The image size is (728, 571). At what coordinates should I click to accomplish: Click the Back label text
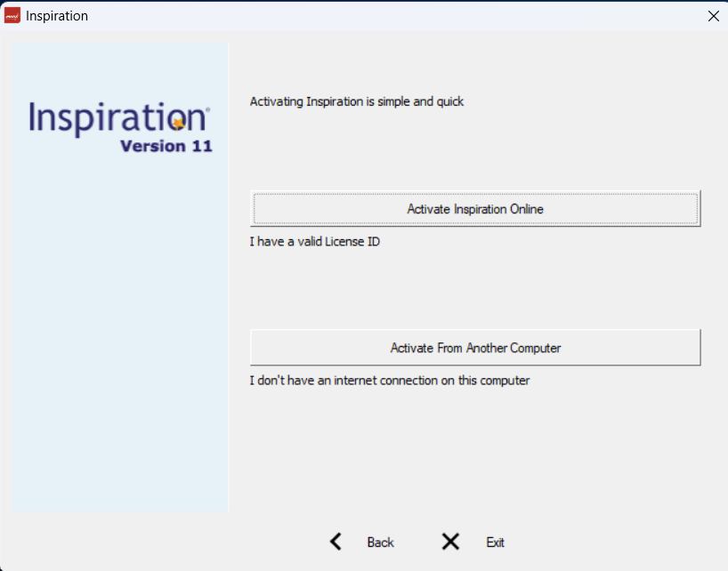(380, 543)
